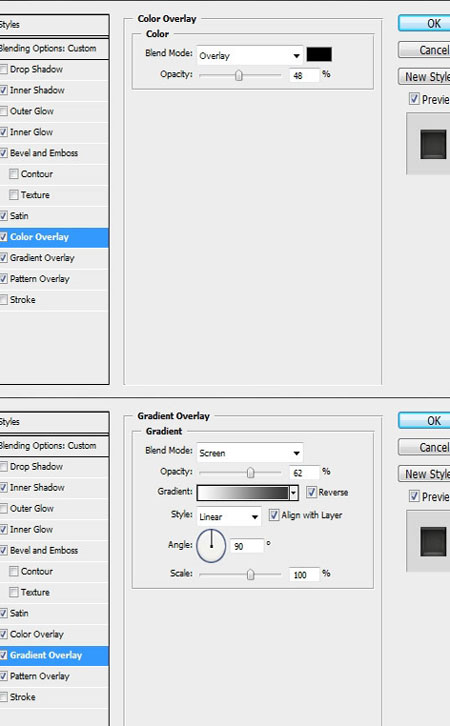Screen dimensions: 450x726
Task: Click the Angle dial control
Action: pos(211,546)
